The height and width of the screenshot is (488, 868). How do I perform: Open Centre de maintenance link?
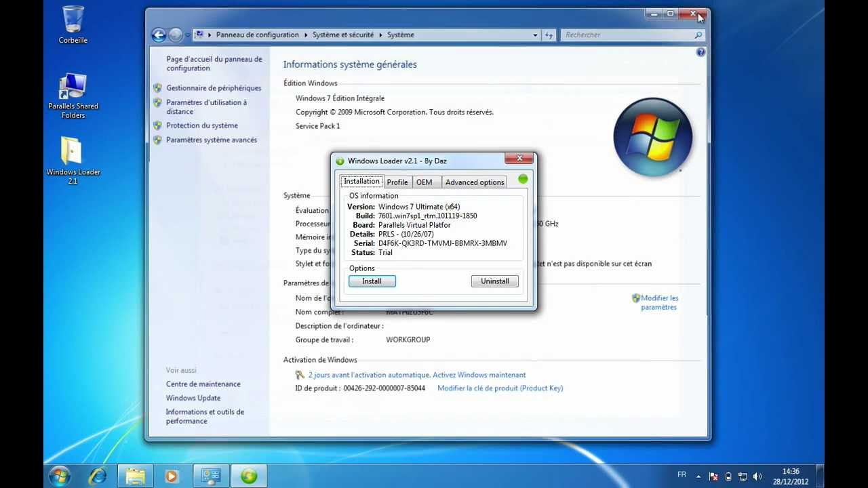point(203,384)
